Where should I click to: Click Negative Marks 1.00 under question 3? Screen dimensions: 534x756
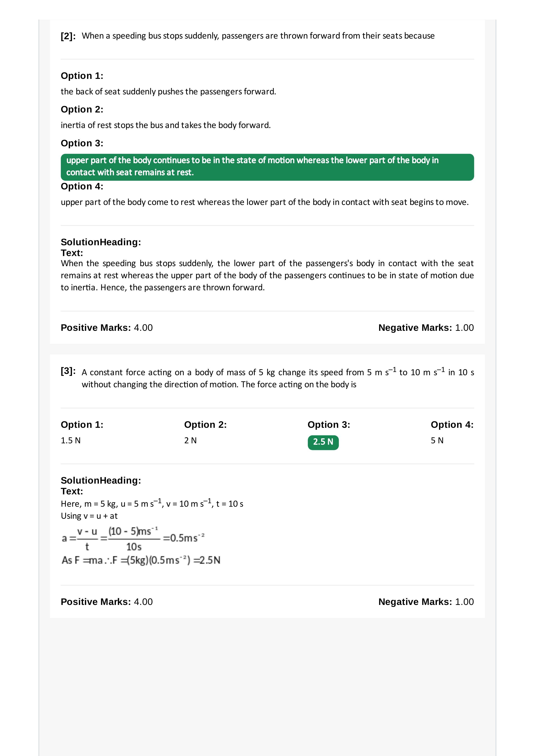tap(426, 601)
